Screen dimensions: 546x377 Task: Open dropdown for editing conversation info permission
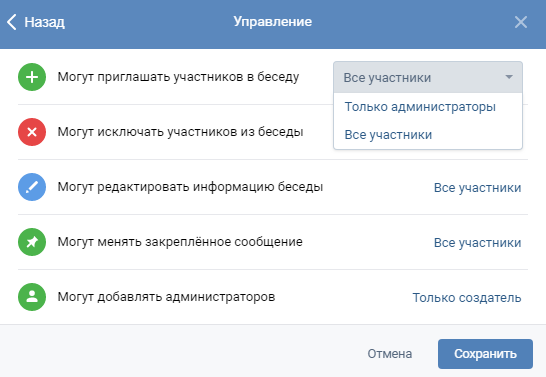coord(477,188)
